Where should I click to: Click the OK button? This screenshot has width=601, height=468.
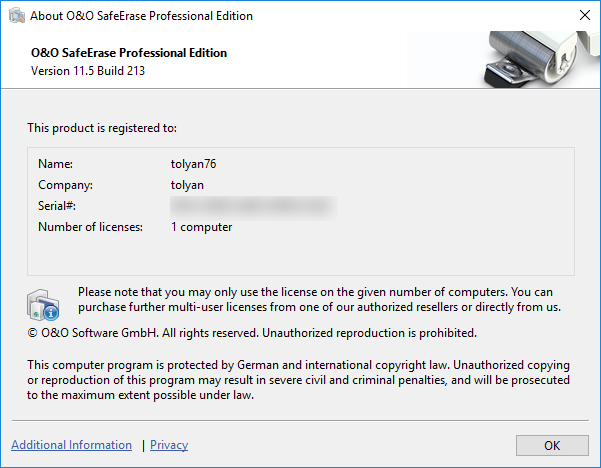coord(552,445)
